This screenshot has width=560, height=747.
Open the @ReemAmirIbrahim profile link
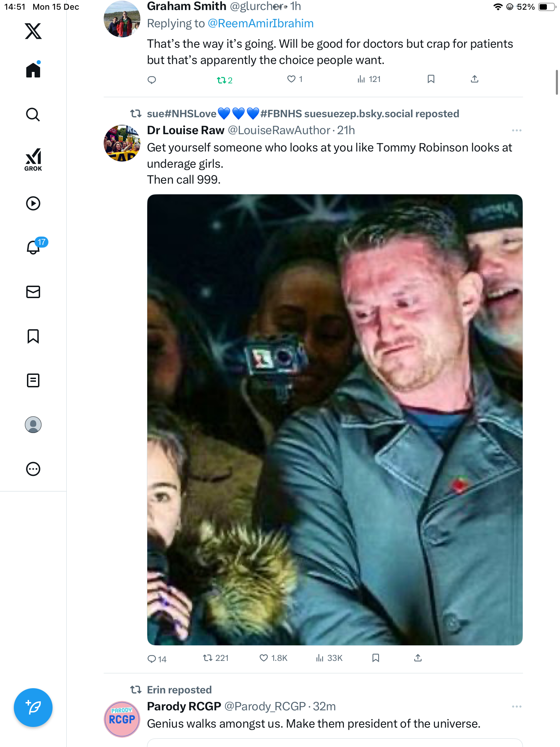(261, 24)
